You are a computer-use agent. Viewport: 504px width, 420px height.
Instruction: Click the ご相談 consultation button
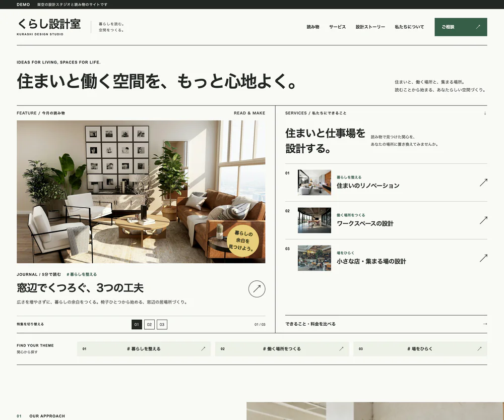click(x=461, y=27)
